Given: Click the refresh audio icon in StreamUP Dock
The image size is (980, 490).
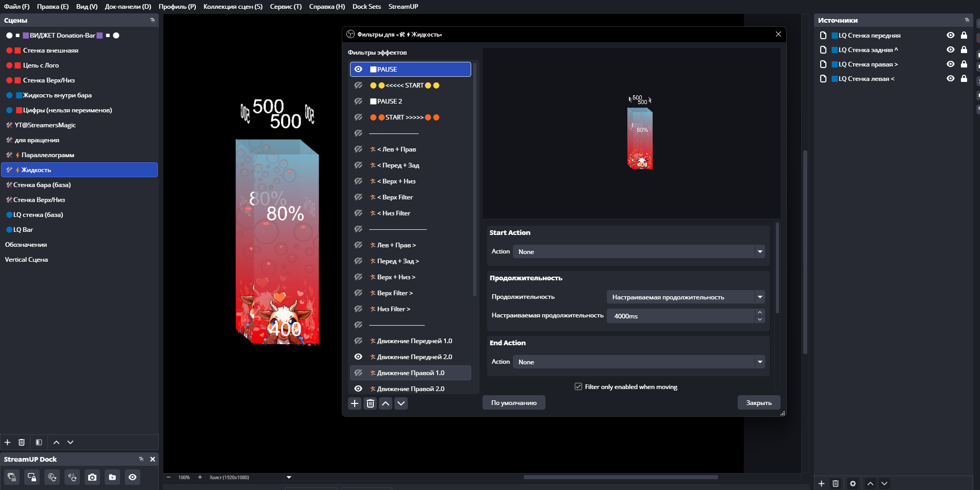Looking at the screenshot, I should point(72,477).
